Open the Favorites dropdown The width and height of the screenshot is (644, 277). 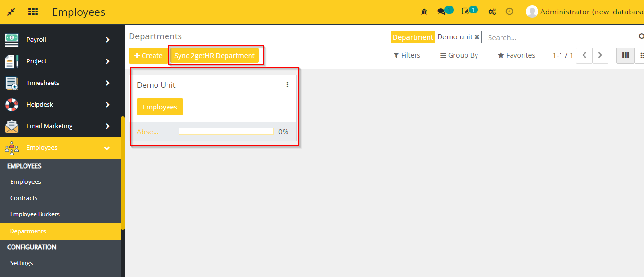point(516,55)
